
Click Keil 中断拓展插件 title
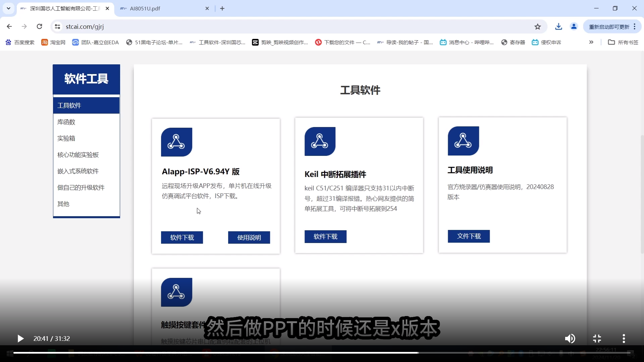[335, 174]
